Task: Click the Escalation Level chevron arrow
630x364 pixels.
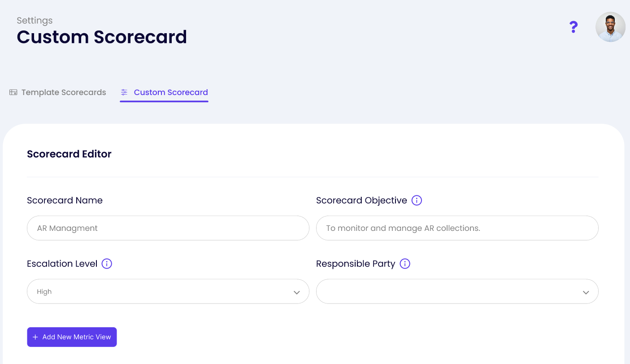Action: tap(296, 292)
